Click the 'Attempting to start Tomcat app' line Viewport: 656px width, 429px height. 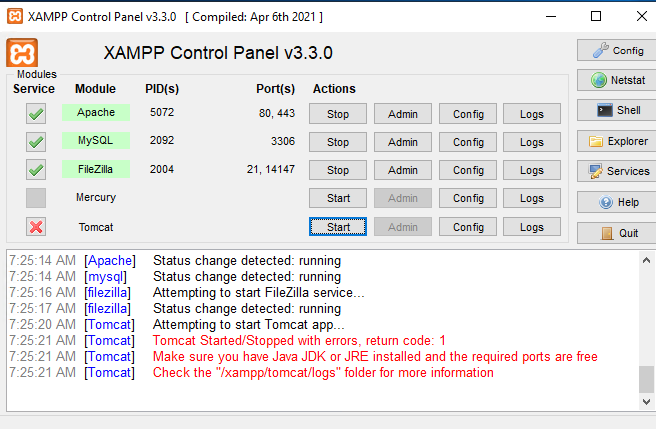coord(249,324)
